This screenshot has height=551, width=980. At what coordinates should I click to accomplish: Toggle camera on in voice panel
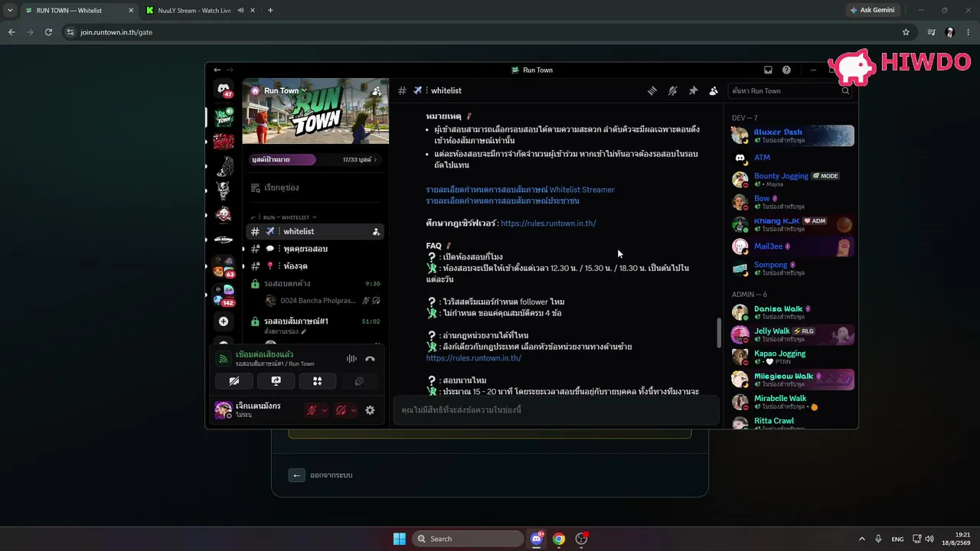(234, 381)
